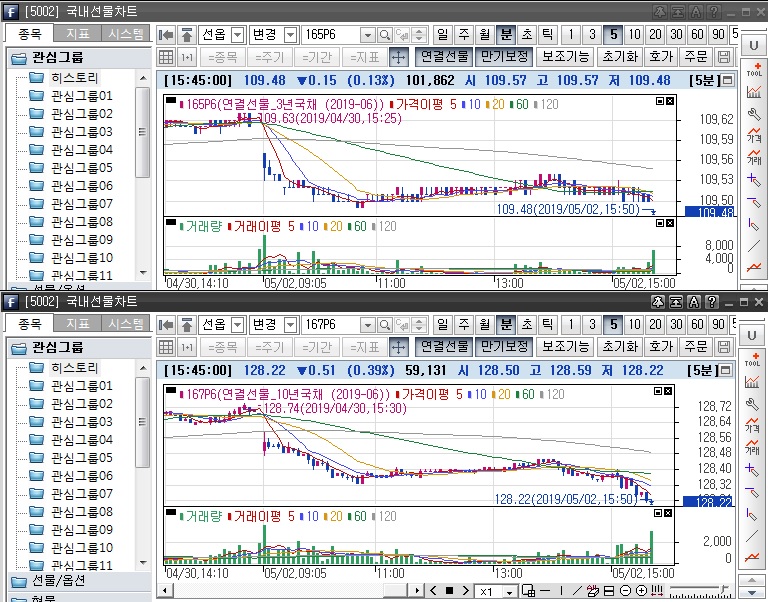
Task: Select the 일 daily period in the 165P6 window
Action: 442,35
